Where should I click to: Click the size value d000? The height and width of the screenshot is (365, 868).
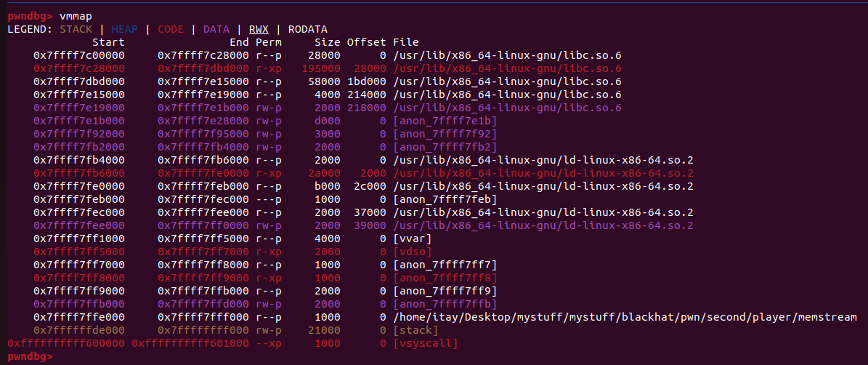(x=328, y=121)
